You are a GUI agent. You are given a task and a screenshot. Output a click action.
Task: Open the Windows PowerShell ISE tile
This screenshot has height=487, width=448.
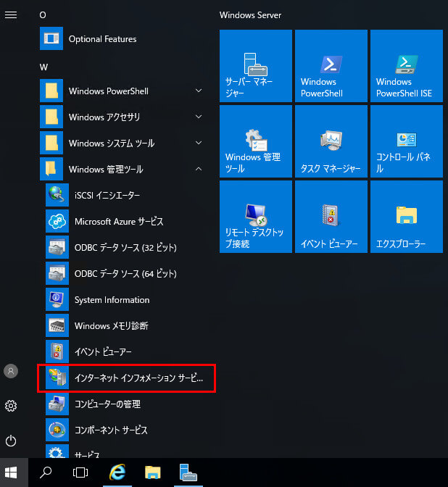[406, 66]
